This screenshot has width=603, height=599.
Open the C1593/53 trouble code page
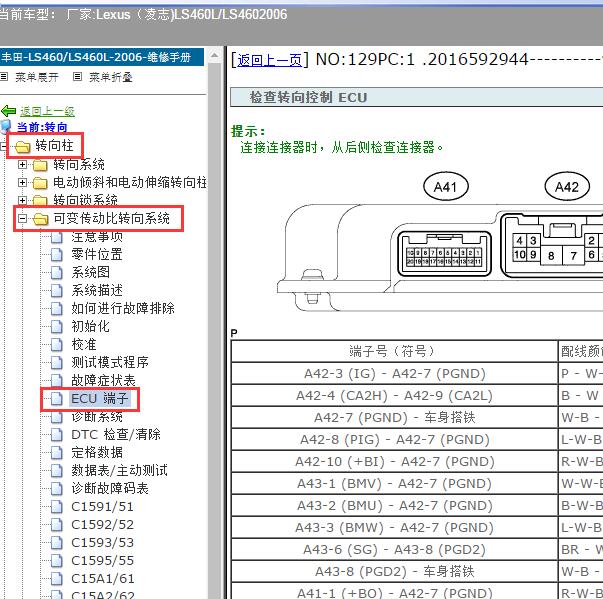tap(103, 543)
